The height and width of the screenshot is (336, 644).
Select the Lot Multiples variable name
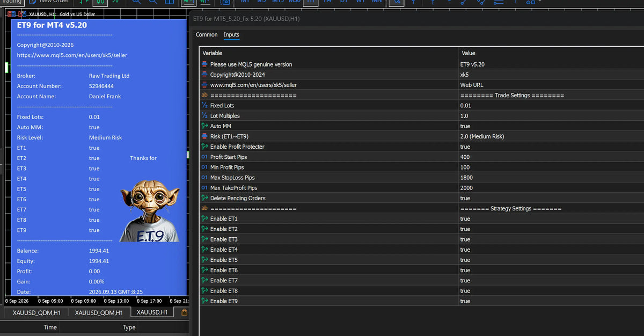(225, 116)
